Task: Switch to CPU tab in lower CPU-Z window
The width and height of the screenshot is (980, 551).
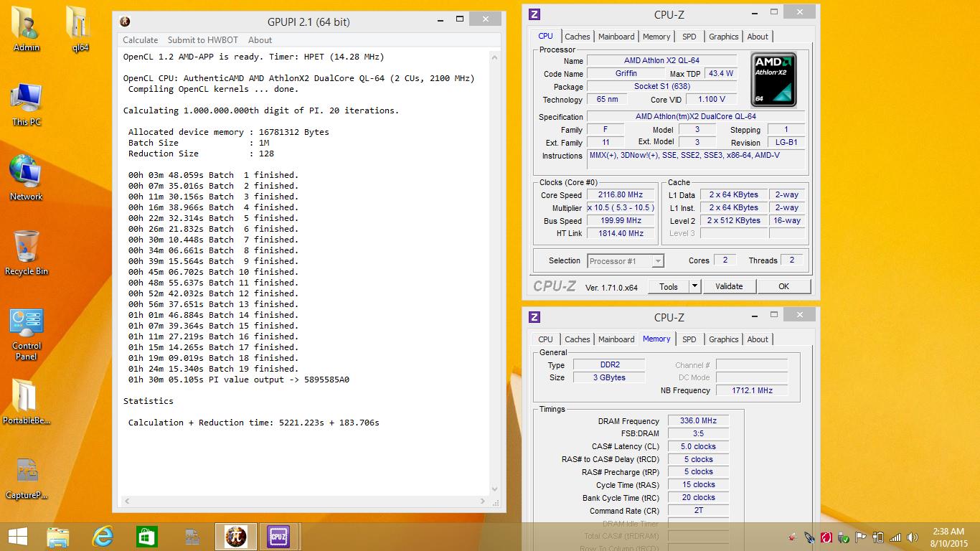Action: [x=545, y=339]
